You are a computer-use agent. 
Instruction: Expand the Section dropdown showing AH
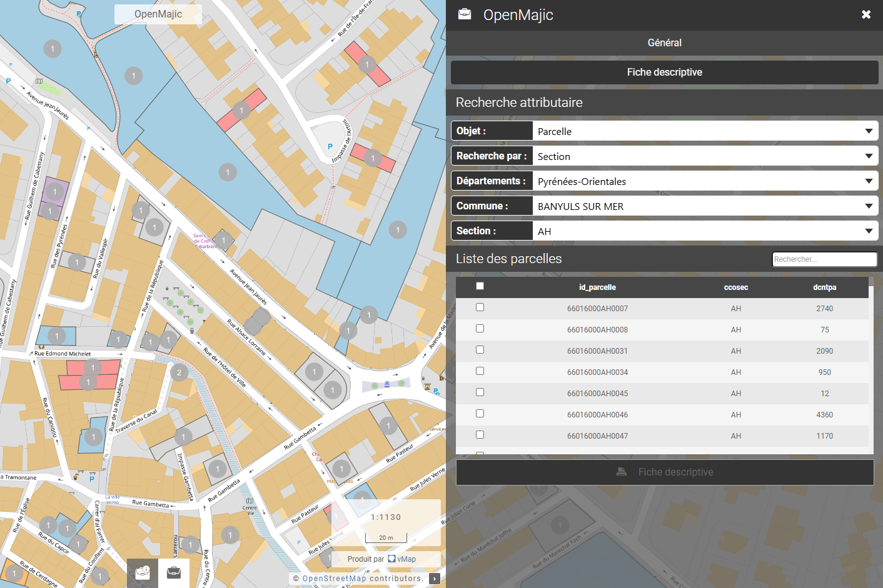[705, 231]
